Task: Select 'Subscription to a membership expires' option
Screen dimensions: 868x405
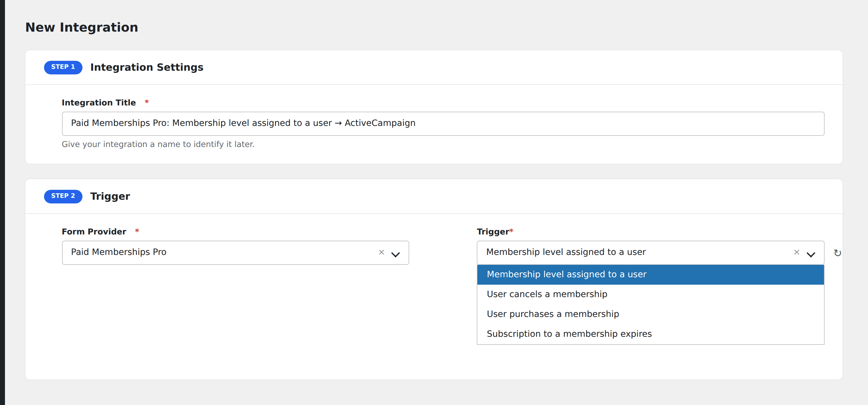Action: pyautogui.click(x=650, y=334)
